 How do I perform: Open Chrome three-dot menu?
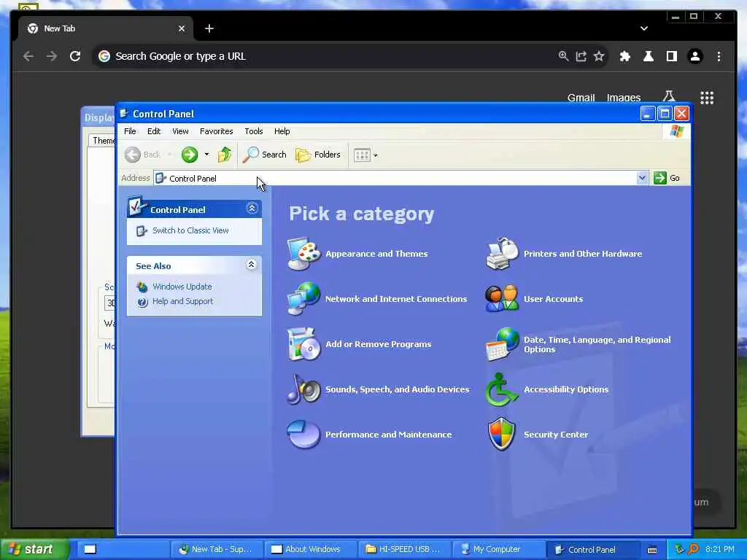[719, 56]
